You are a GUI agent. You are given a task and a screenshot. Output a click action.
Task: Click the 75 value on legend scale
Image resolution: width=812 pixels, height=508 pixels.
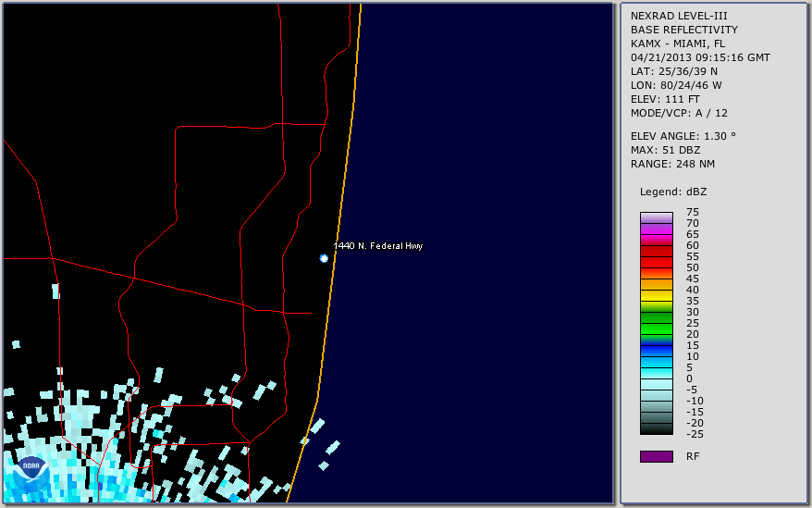(x=693, y=212)
